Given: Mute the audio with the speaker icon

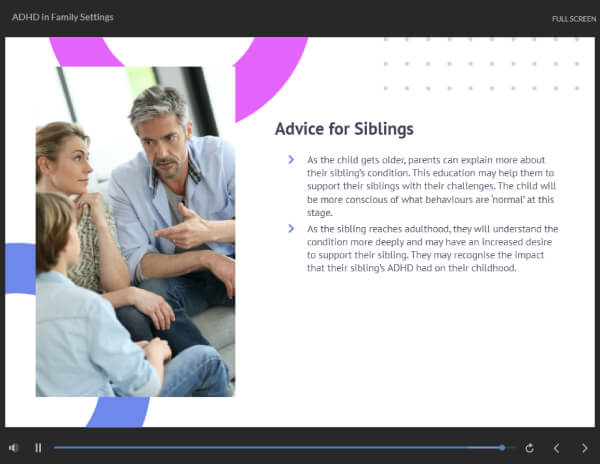Looking at the screenshot, I should 14,448.
